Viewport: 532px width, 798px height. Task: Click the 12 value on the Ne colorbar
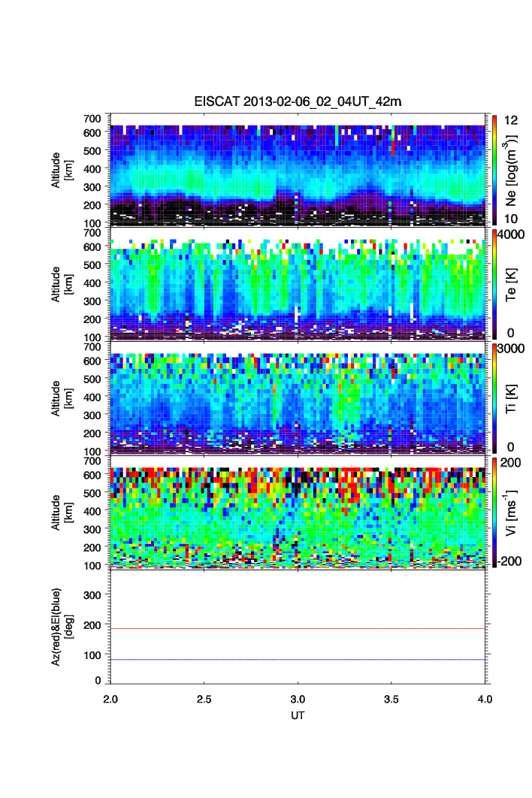click(x=511, y=120)
